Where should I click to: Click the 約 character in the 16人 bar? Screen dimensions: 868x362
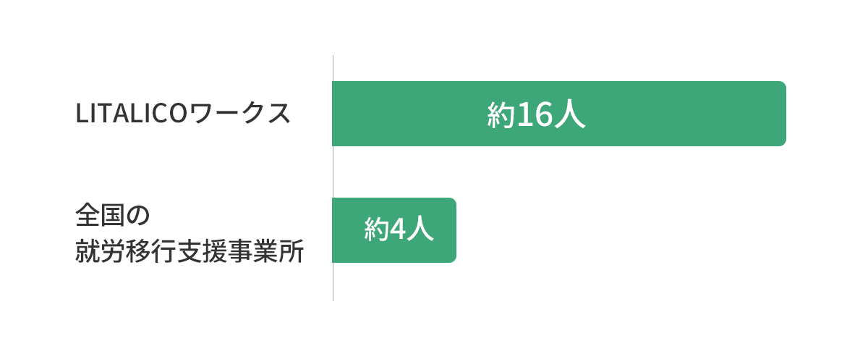[x=501, y=114]
